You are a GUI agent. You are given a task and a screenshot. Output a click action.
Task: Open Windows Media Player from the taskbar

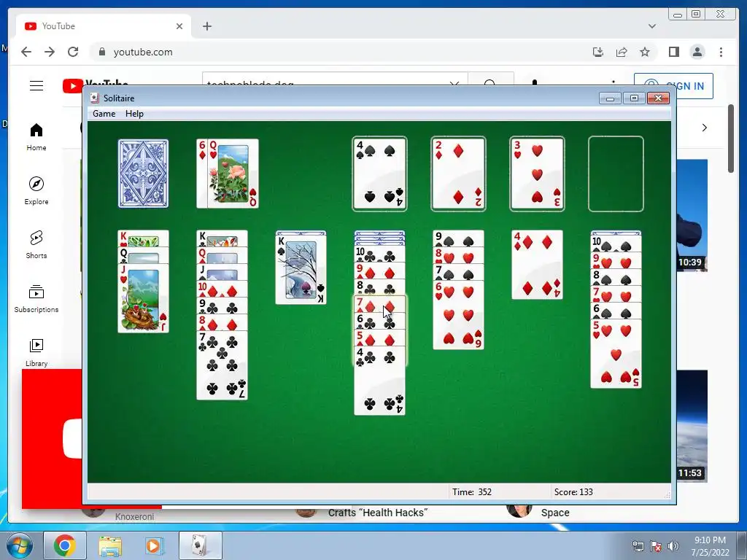pos(154,545)
